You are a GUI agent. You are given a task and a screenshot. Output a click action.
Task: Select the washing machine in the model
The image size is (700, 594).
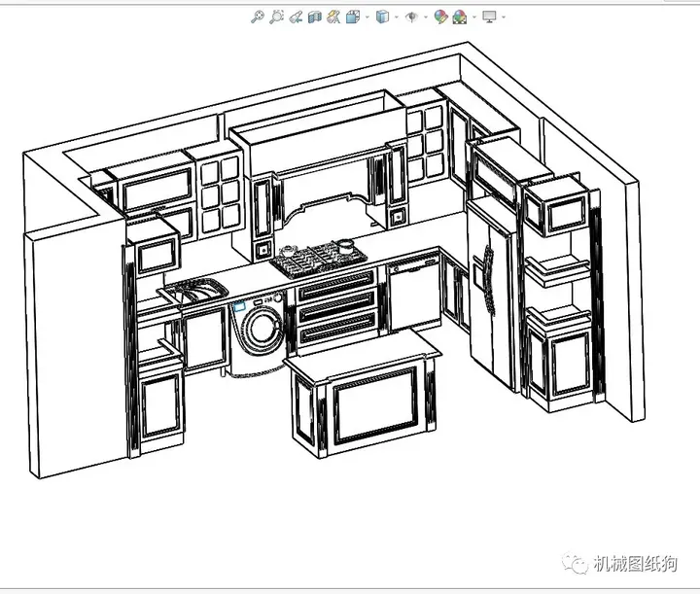(258, 332)
